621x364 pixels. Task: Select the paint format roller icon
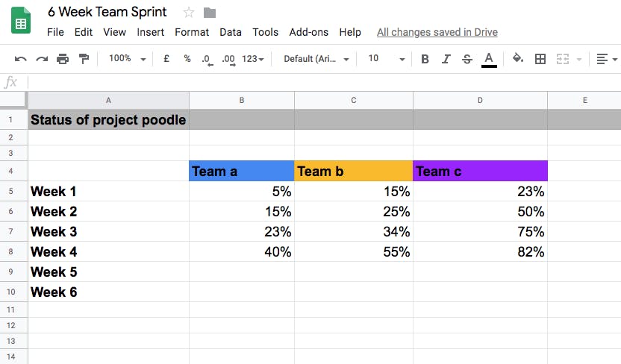[84, 59]
